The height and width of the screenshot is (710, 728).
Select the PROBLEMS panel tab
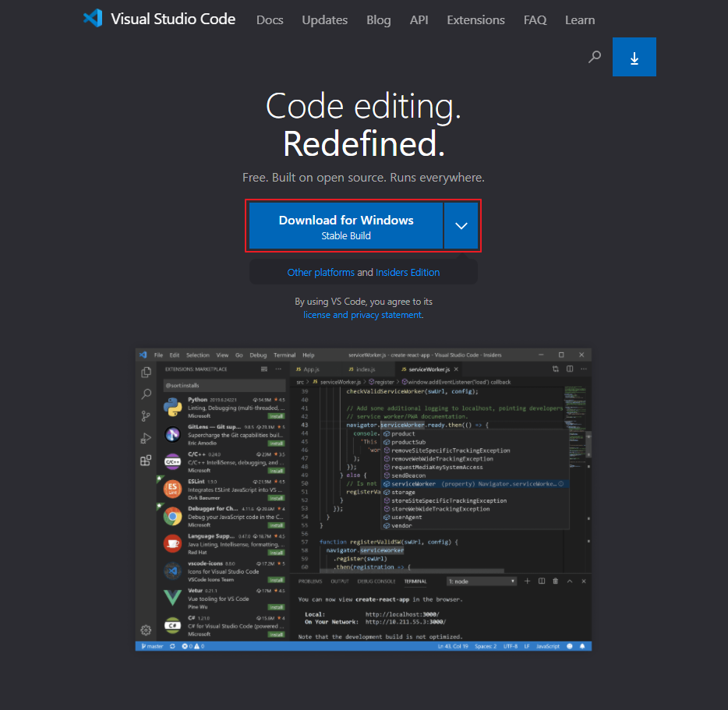tap(310, 581)
